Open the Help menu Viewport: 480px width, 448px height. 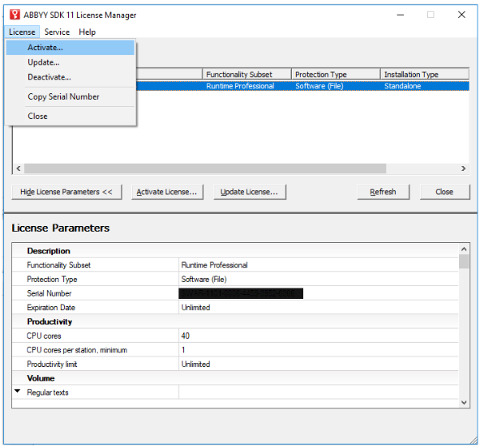click(88, 32)
